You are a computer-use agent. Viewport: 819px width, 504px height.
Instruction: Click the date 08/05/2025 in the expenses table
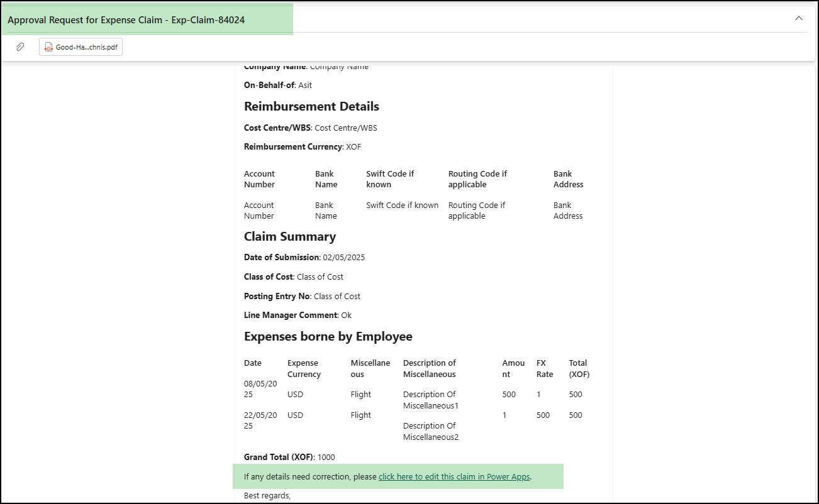click(x=259, y=388)
